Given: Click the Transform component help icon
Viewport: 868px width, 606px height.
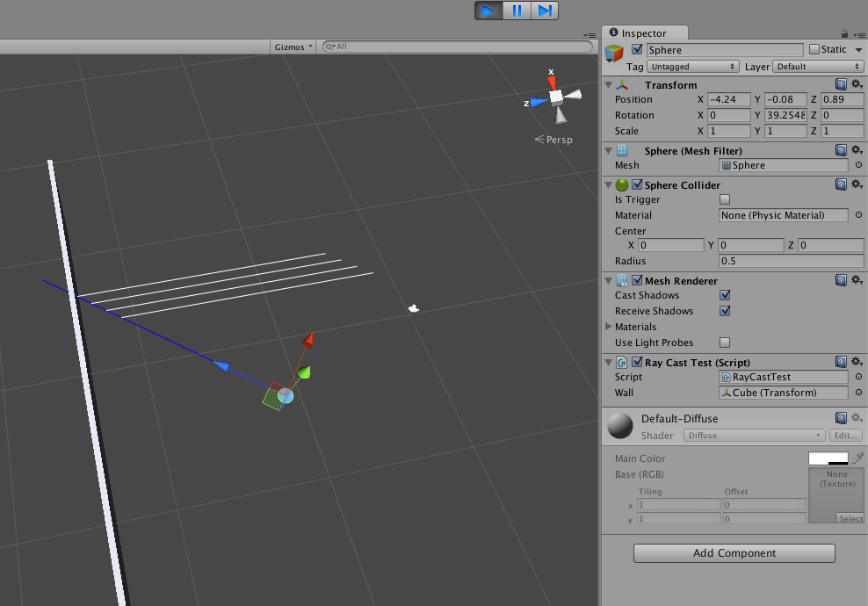Looking at the screenshot, I should point(842,83).
